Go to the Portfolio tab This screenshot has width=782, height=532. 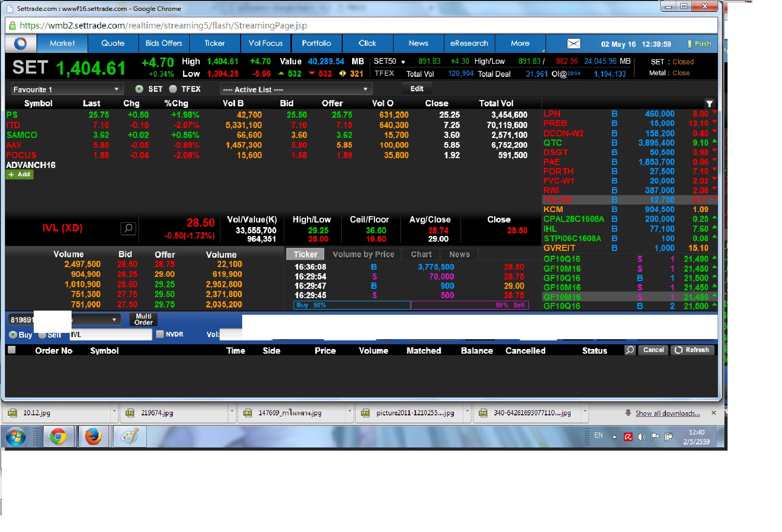[316, 44]
